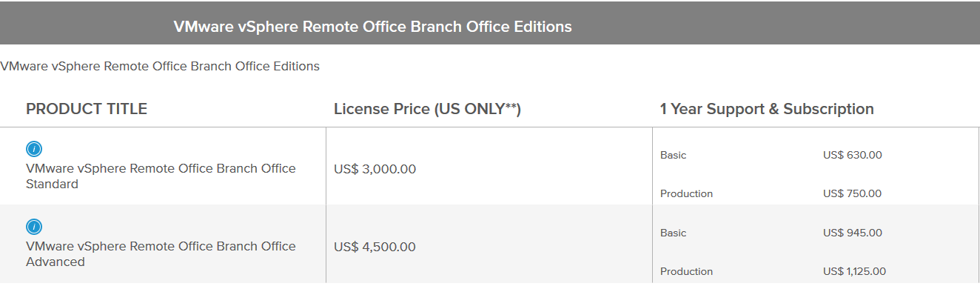The height and width of the screenshot is (289, 980).
Task: Select the US$ 750.00 Production support price
Action: pyautogui.click(x=853, y=193)
